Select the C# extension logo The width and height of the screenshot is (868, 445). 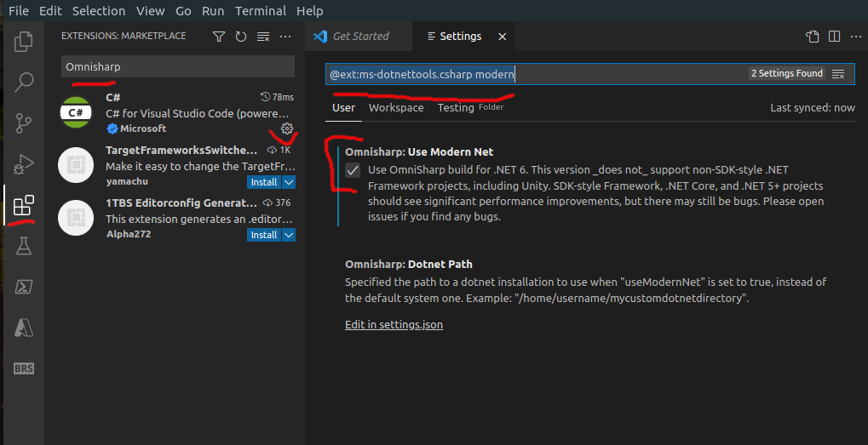pos(76,112)
